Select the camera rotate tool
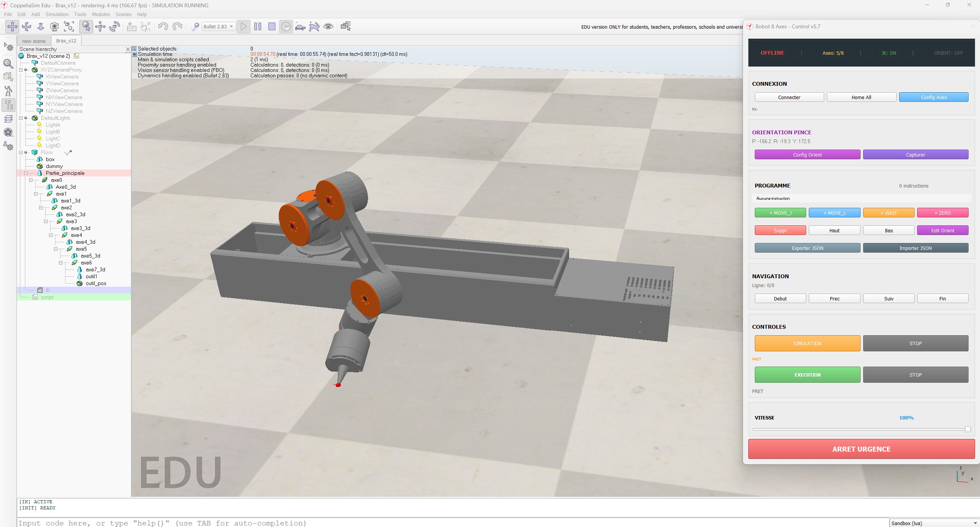The image size is (980, 527). point(26,26)
